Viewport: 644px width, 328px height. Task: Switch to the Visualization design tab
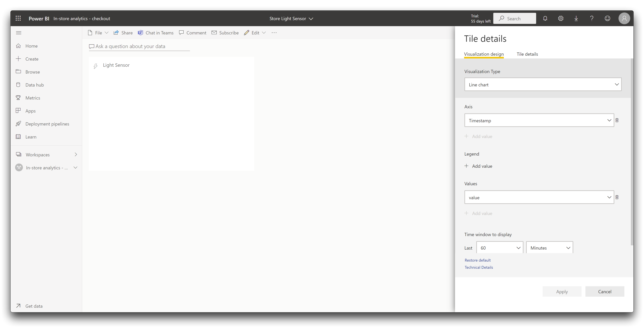click(x=484, y=54)
